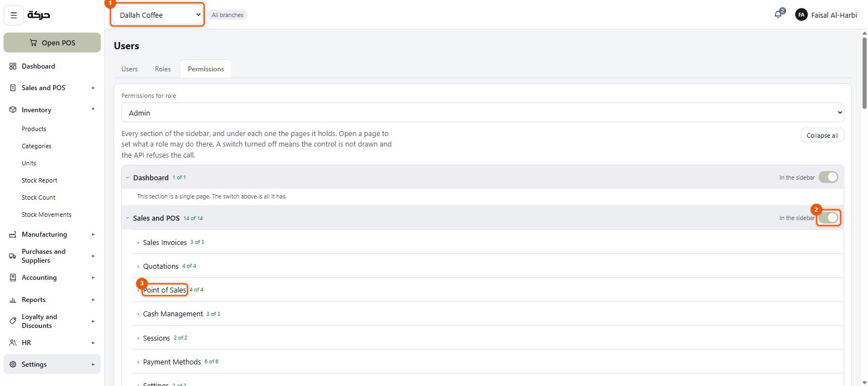Expand Settings sidebar arrow
The height and width of the screenshot is (386, 868).
[x=93, y=364]
